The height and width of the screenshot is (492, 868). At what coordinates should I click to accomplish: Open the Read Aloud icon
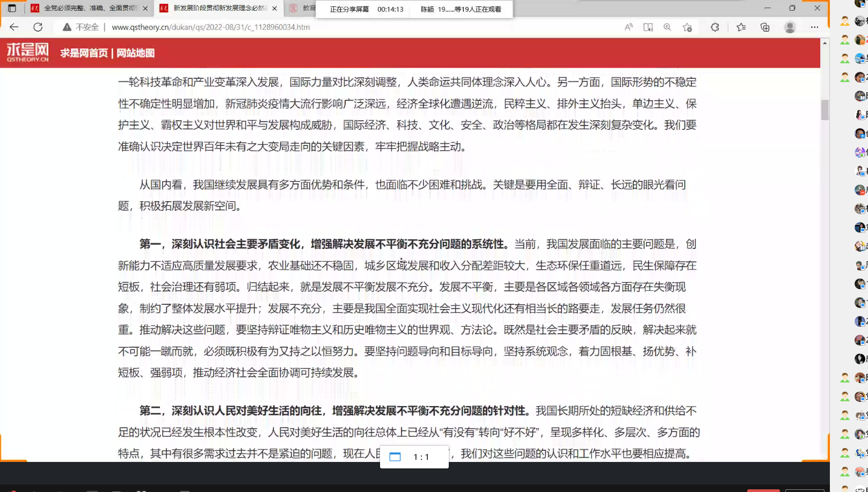tap(629, 27)
